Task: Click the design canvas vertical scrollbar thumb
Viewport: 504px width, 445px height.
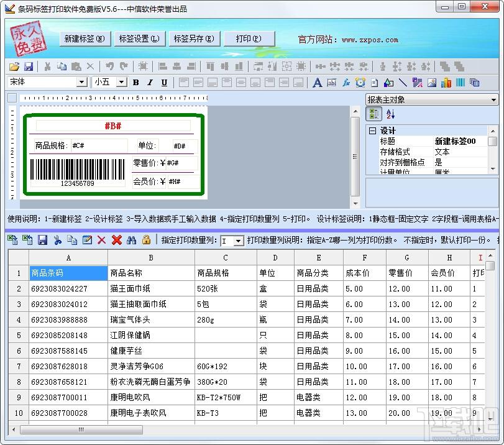Action: pos(355,157)
